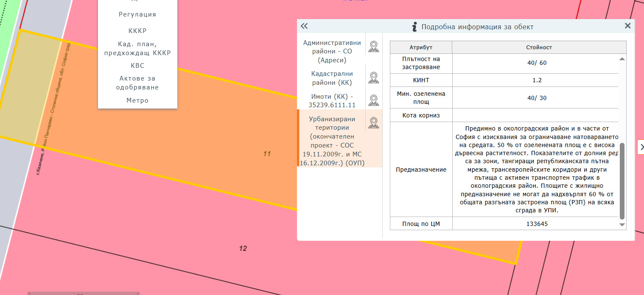The image size is (644, 295).
Task: Select Административни райони - СО (Адреси) tab
Action: pyautogui.click(x=332, y=51)
